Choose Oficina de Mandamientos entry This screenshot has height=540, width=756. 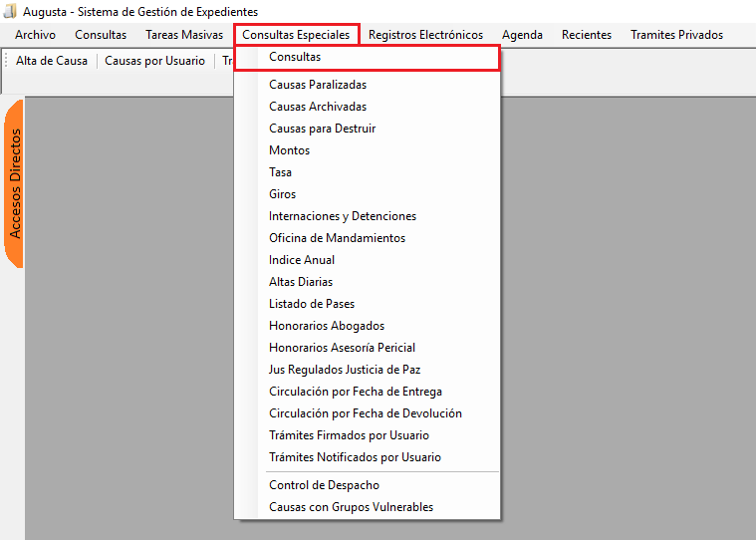click(x=337, y=238)
